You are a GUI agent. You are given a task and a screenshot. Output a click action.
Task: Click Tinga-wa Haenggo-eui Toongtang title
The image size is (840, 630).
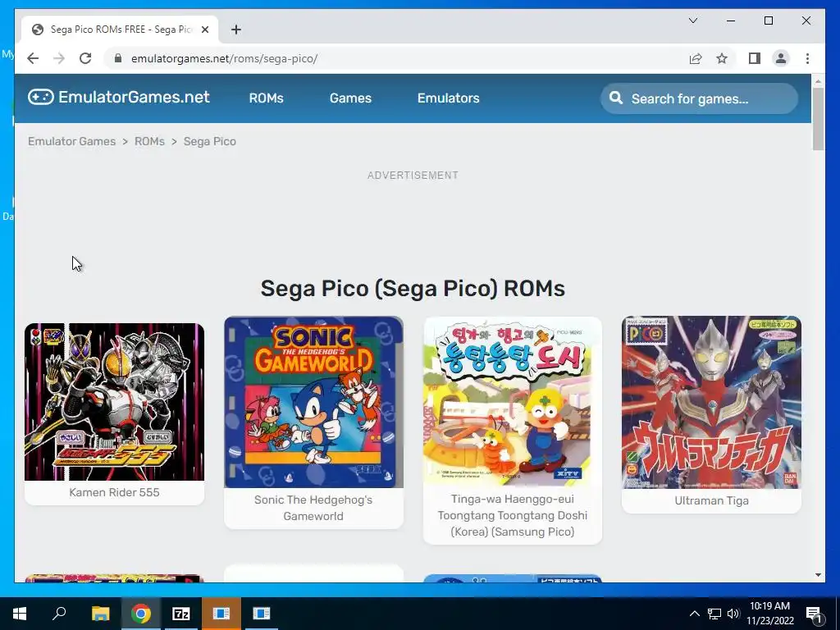click(513, 515)
